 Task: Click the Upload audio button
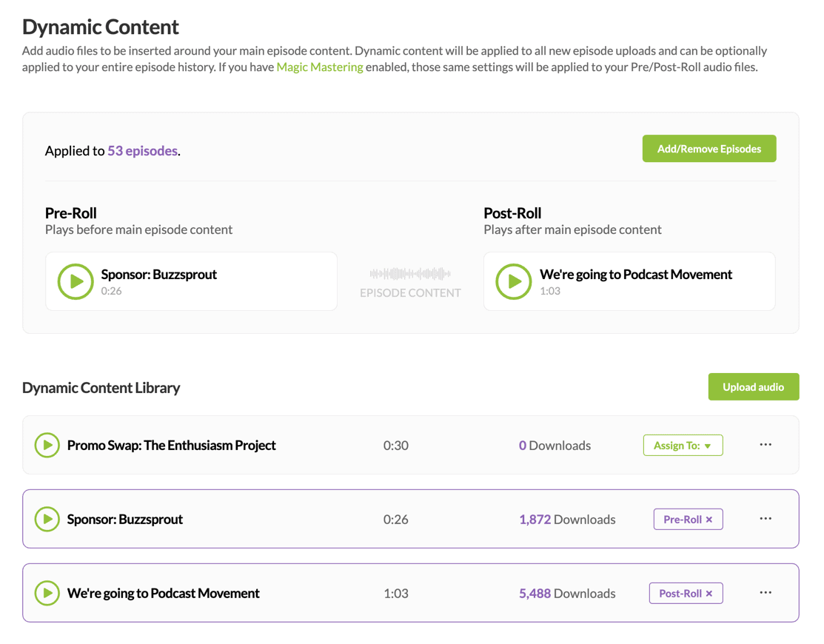coord(753,387)
